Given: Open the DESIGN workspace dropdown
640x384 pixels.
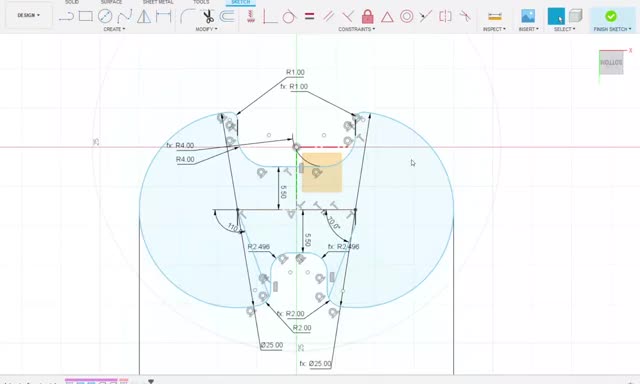Looking at the screenshot, I should point(29,15).
